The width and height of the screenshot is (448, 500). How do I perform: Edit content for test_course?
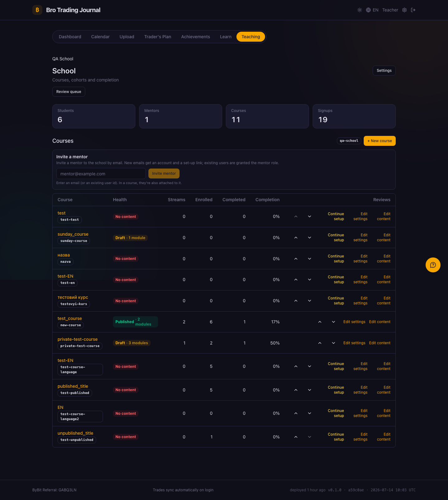point(380,322)
